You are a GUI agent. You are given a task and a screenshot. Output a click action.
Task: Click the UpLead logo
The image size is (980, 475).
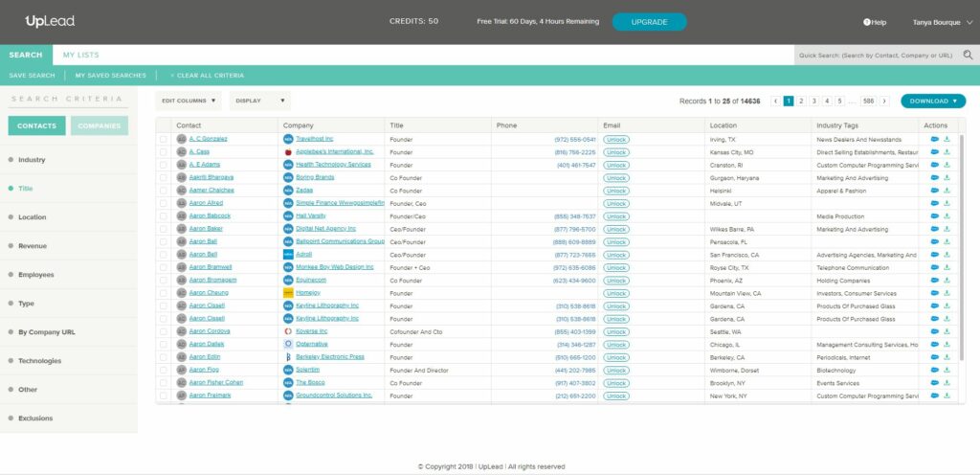[50, 21]
